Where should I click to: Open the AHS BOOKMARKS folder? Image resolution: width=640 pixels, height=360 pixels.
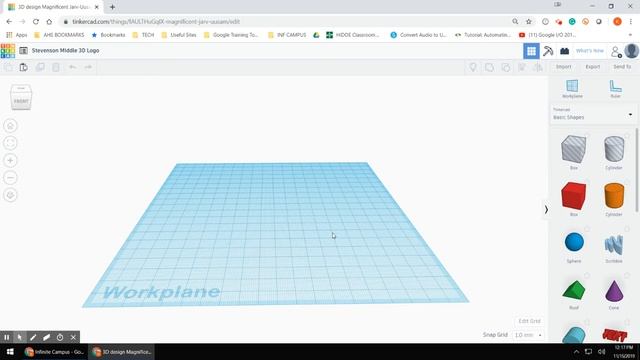(x=60, y=35)
